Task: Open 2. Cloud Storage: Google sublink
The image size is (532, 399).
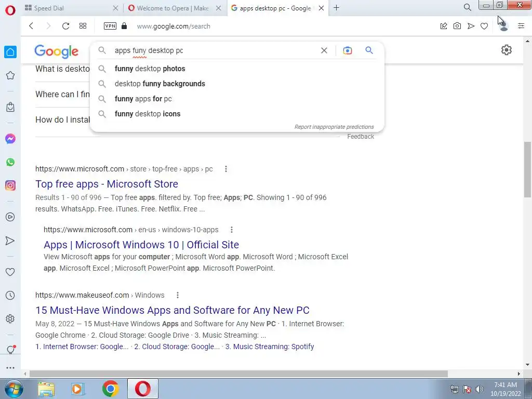Action: (x=177, y=347)
